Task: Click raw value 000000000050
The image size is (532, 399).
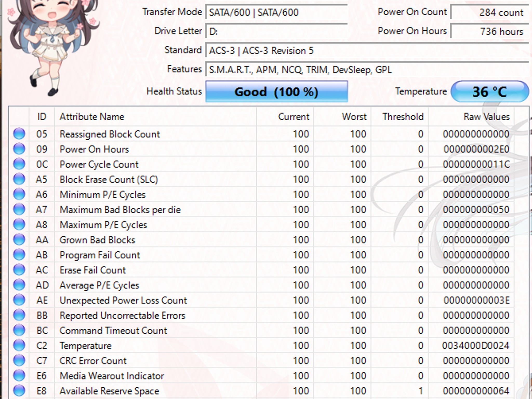Action: click(476, 210)
